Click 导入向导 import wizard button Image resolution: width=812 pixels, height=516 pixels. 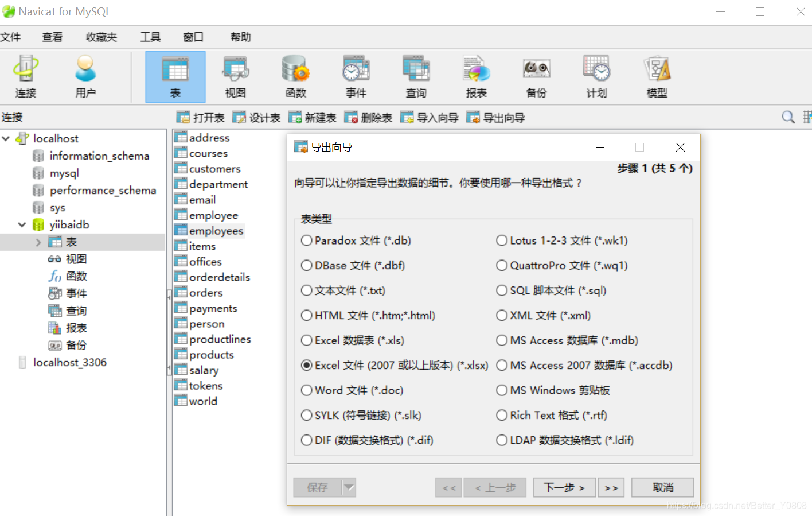pos(430,118)
